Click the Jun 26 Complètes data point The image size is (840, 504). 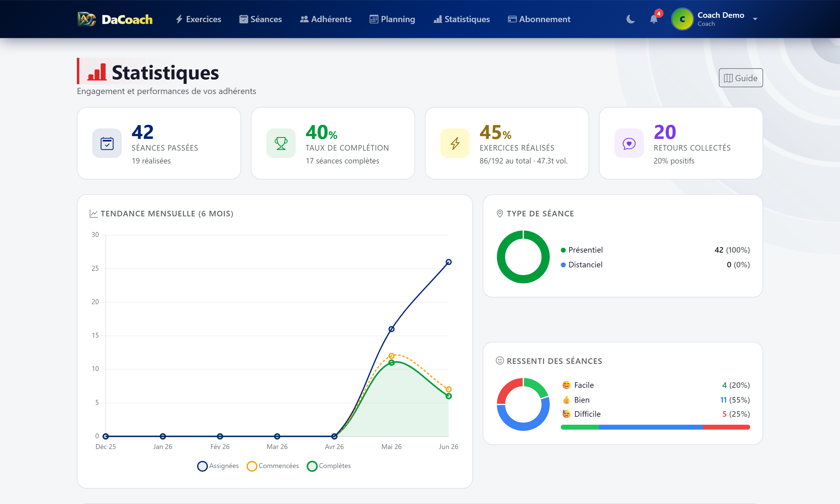pos(449,396)
